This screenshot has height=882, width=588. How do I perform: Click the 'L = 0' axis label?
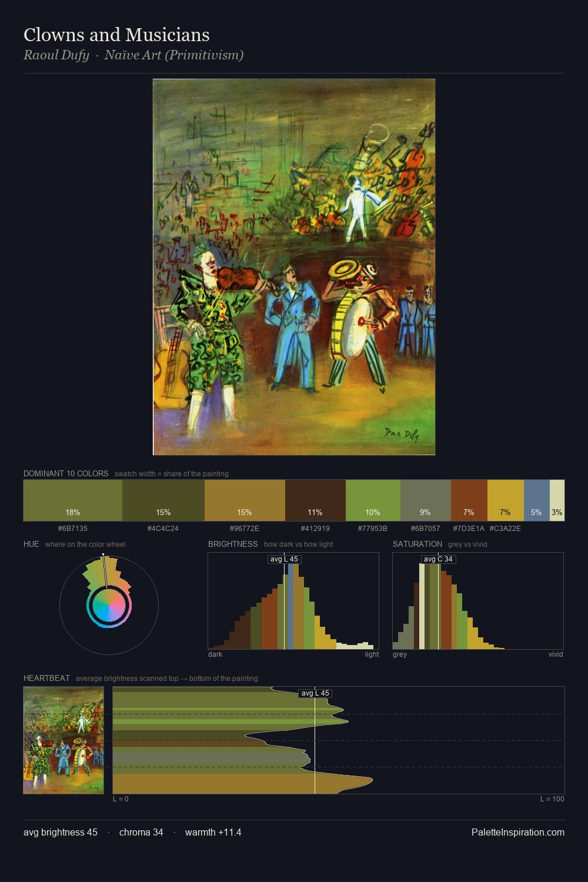tap(121, 799)
